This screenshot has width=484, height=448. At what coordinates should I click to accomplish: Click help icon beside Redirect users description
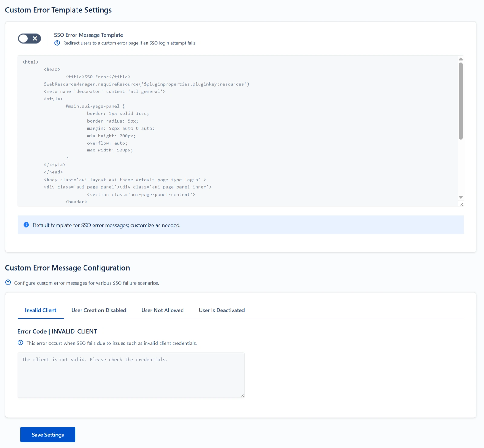(x=57, y=43)
